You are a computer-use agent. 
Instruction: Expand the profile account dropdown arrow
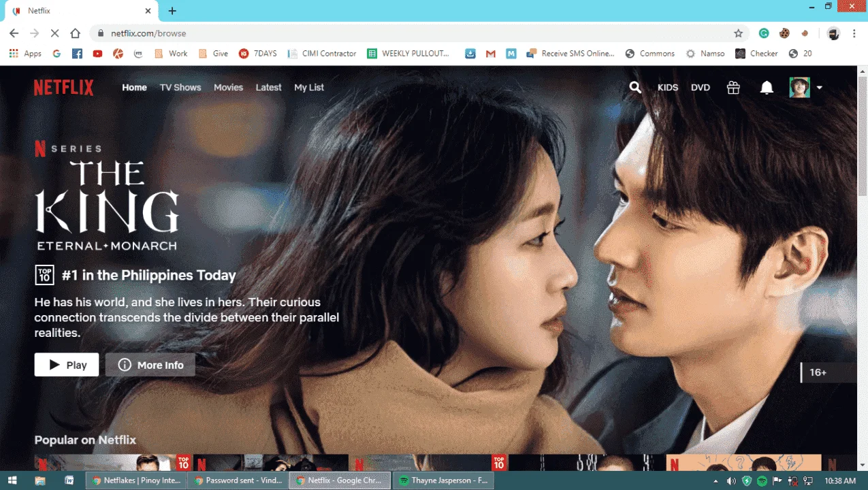tap(820, 88)
